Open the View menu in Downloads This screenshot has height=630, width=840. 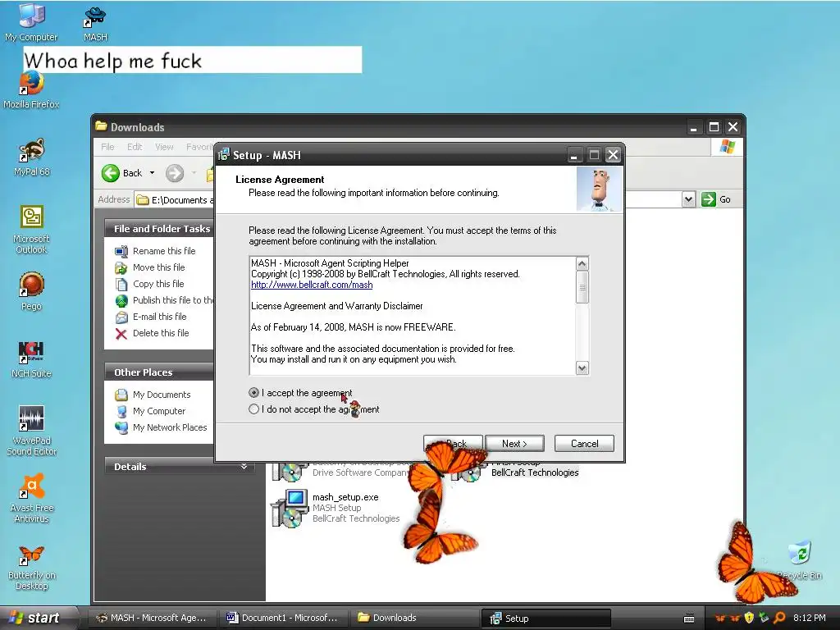[164, 147]
